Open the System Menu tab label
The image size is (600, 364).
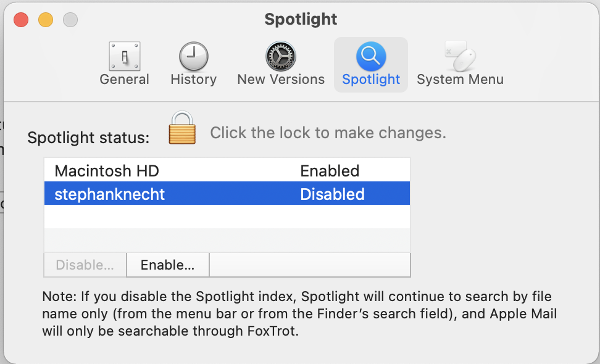click(x=460, y=80)
